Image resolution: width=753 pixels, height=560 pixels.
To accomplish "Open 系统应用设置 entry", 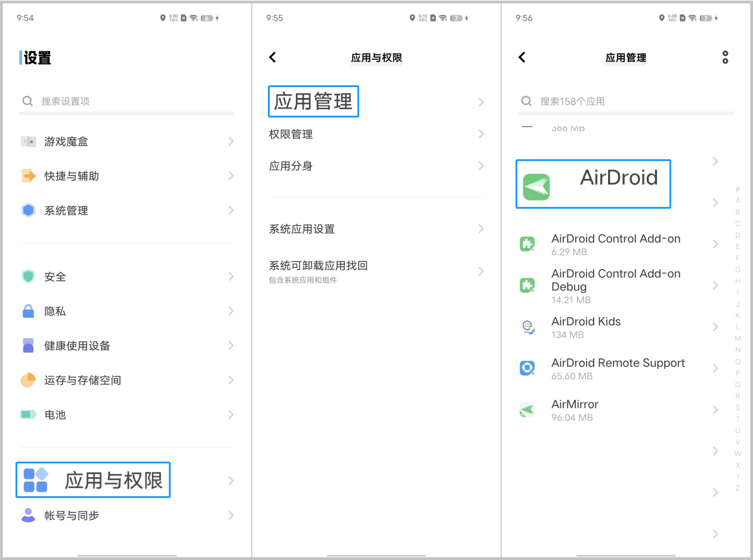I will click(x=376, y=229).
